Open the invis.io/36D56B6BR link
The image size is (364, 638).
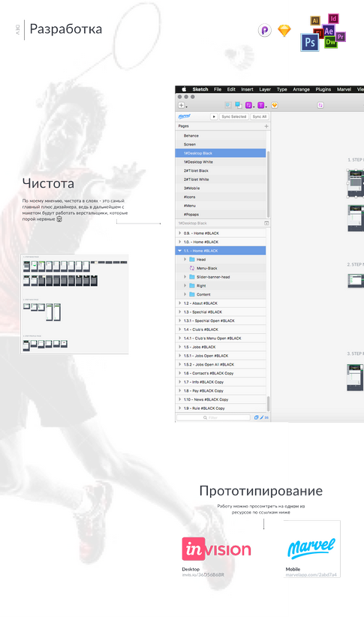click(x=203, y=575)
